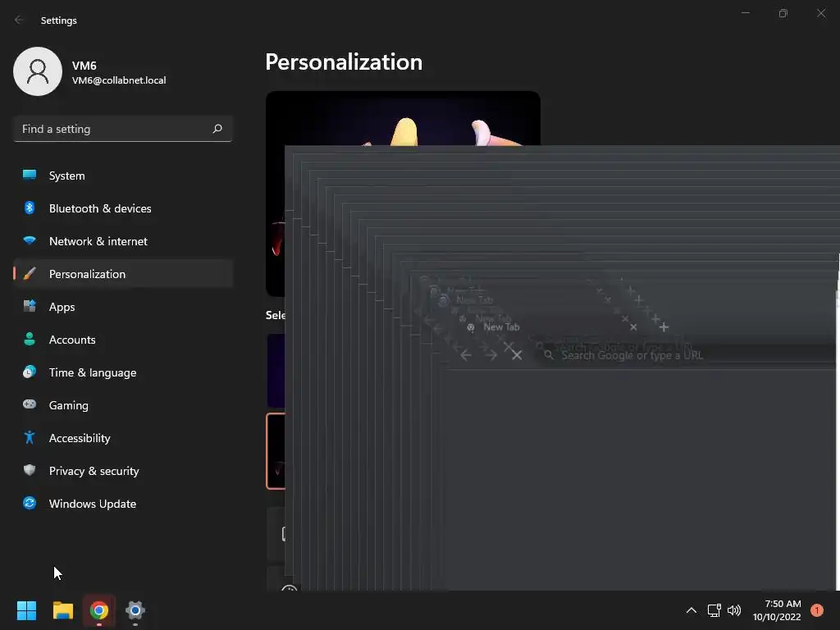Click the Windows Update sync icon
Viewport: 840px width, 630px height.
[x=30, y=503]
